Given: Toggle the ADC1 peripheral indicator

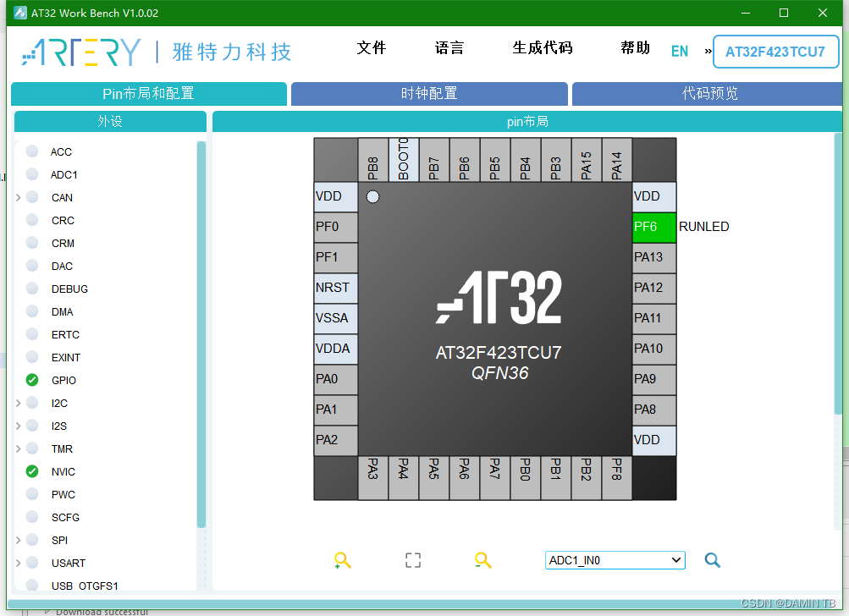Looking at the screenshot, I should [32, 173].
